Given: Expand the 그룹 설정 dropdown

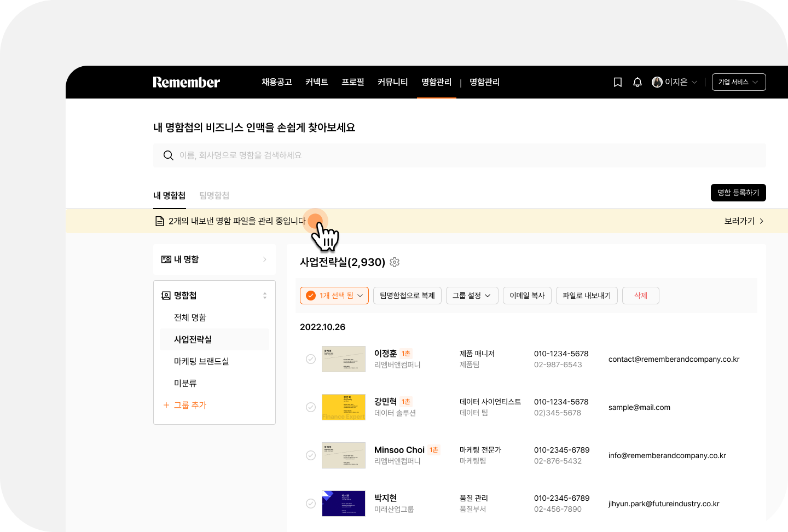Looking at the screenshot, I should pos(472,296).
